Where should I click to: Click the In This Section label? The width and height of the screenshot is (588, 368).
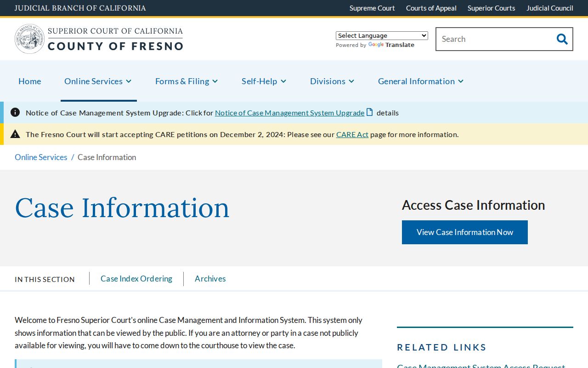coord(45,279)
